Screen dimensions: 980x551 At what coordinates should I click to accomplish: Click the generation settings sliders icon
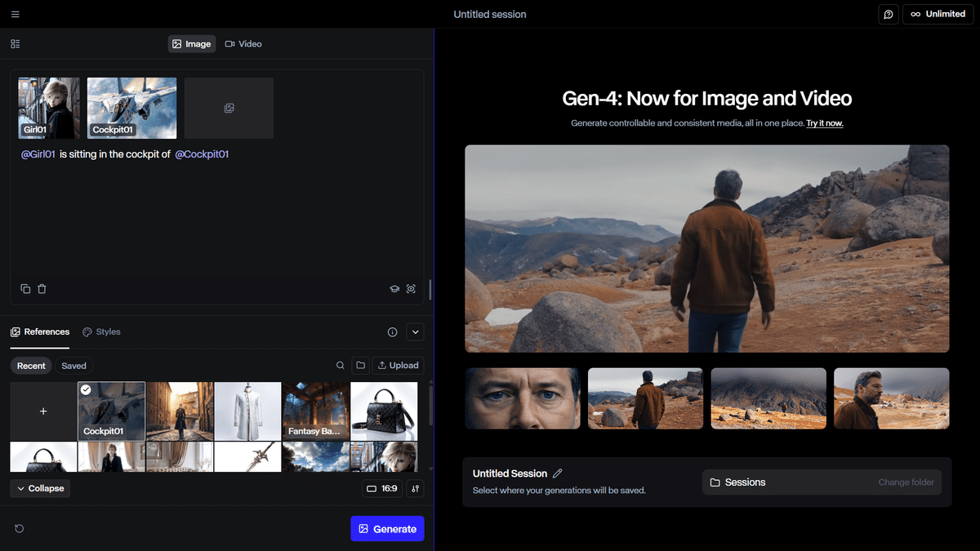point(415,488)
